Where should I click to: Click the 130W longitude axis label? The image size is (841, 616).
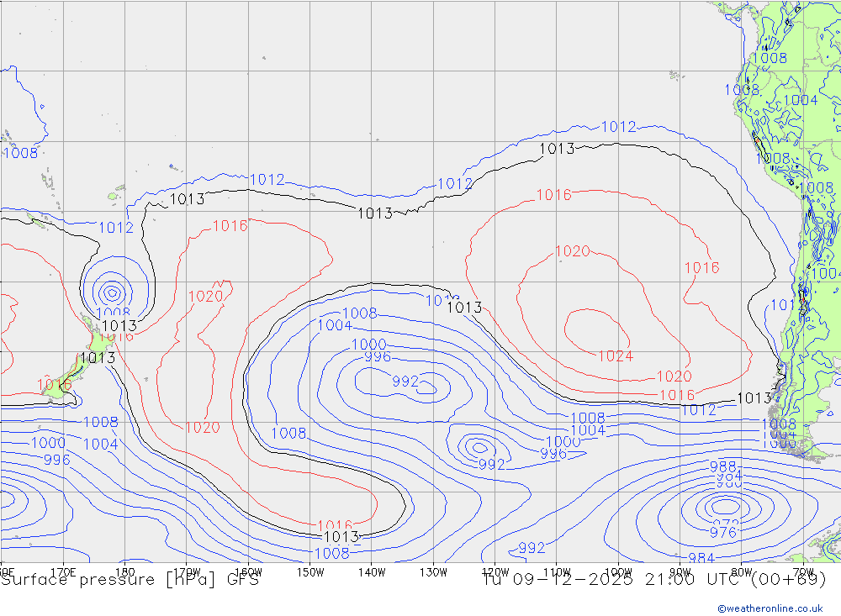433,572
